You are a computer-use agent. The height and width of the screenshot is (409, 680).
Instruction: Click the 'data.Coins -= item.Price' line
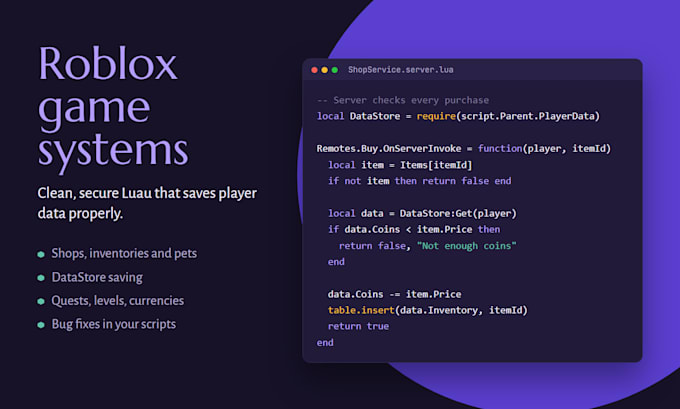(x=395, y=294)
